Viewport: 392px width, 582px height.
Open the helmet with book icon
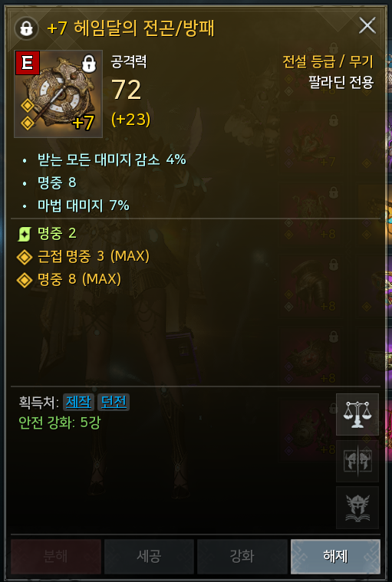point(357,508)
